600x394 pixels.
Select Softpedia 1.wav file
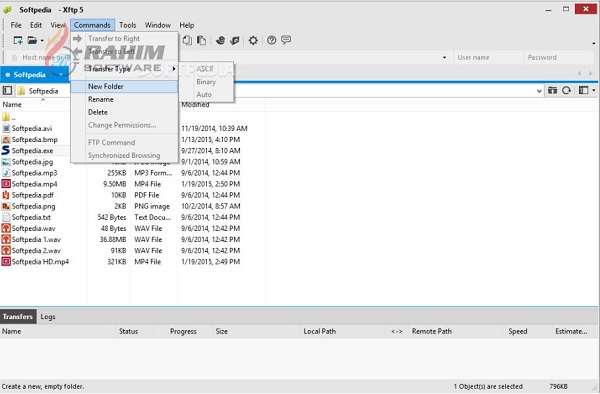point(36,239)
